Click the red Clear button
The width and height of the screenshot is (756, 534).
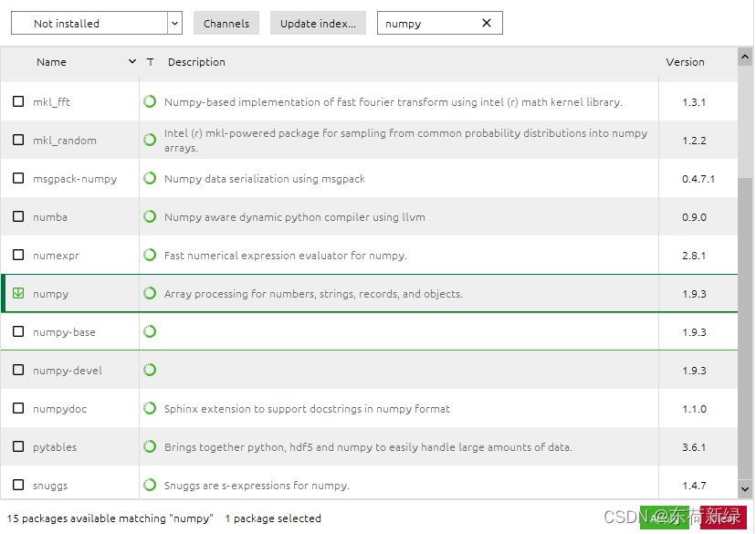click(x=723, y=518)
